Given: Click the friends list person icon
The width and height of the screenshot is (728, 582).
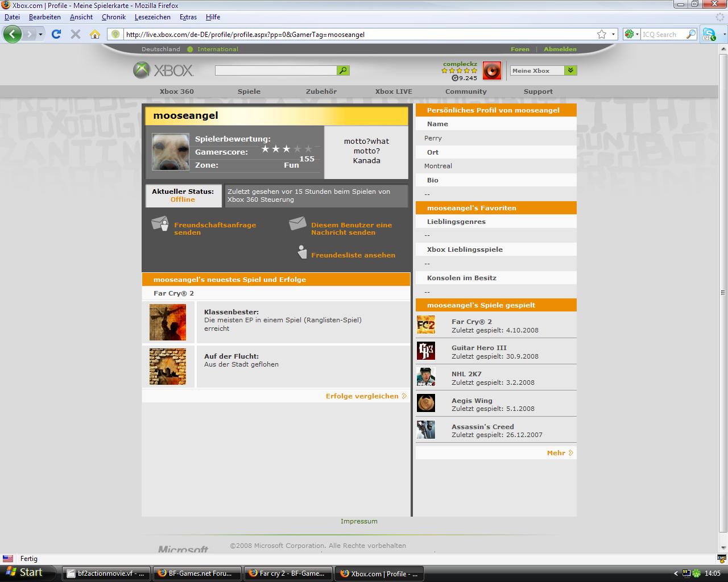Looking at the screenshot, I should coord(303,252).
